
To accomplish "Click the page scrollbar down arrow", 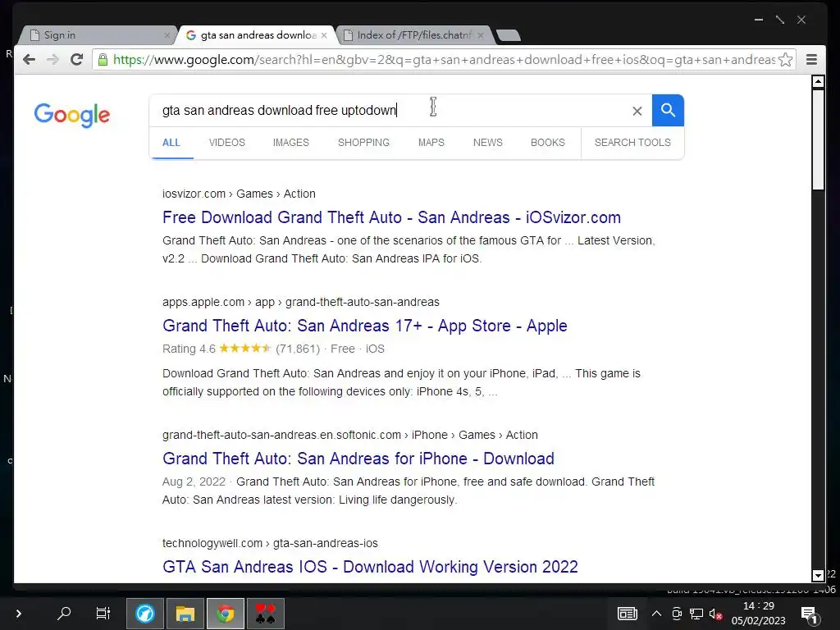I will (818, 576).
